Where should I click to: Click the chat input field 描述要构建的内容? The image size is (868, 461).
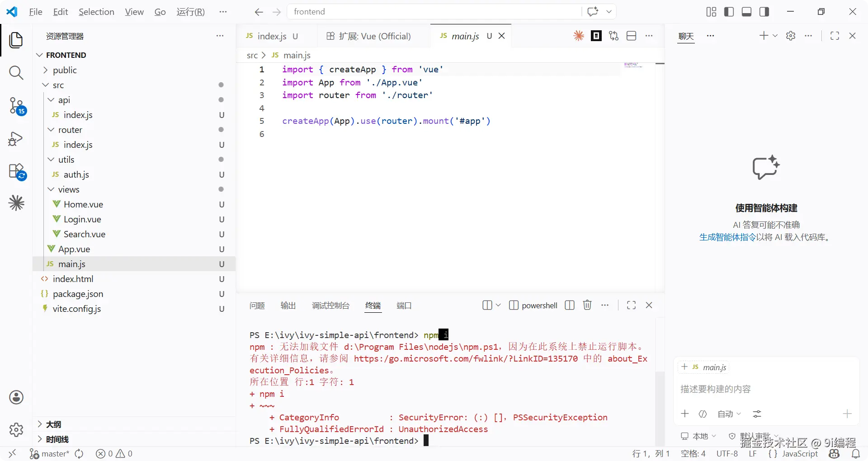click(x=766, y=389)
